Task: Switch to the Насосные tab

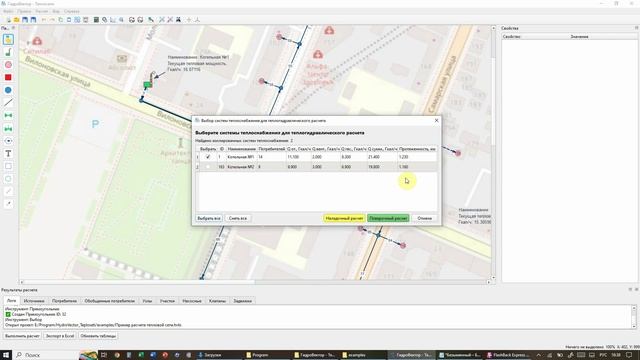Action: coord(192,301)
